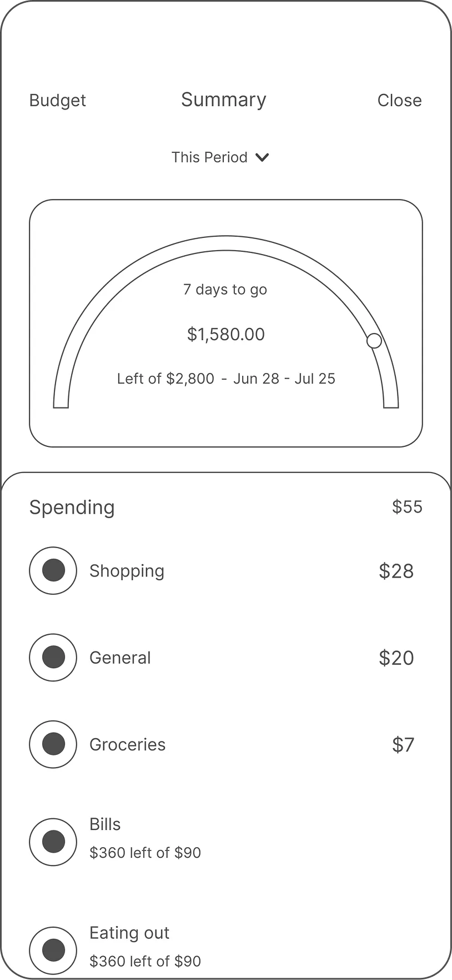
Task: Click the Spending section header
Action: [x=72, y=507]
